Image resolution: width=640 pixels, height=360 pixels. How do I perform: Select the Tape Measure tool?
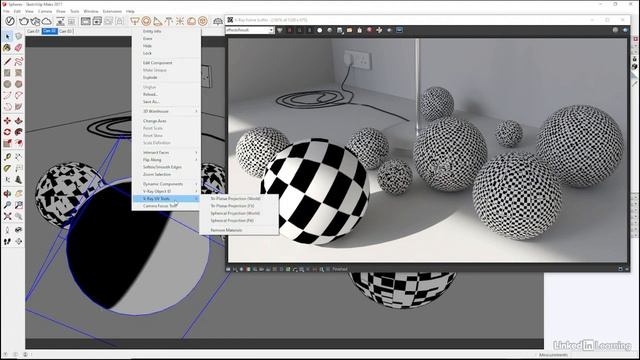(7, 157)
